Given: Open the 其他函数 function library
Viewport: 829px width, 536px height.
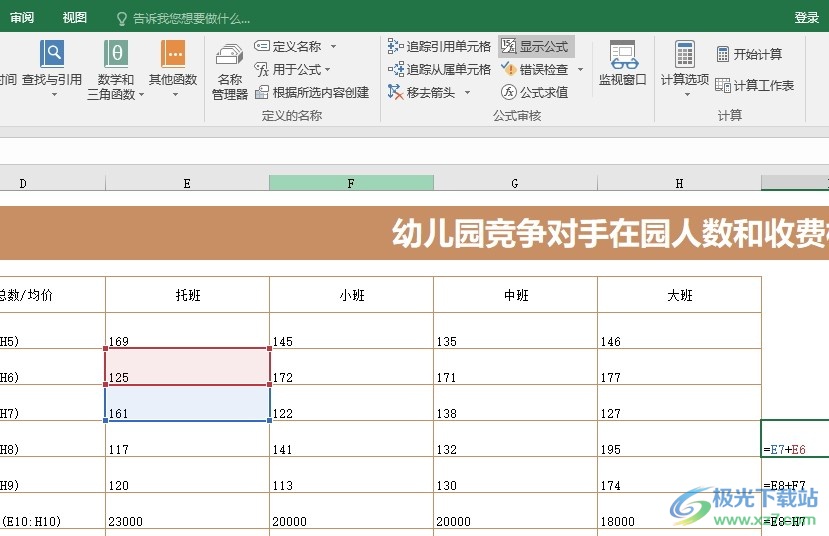Looking at the screenshot, I should coord(173,68).
